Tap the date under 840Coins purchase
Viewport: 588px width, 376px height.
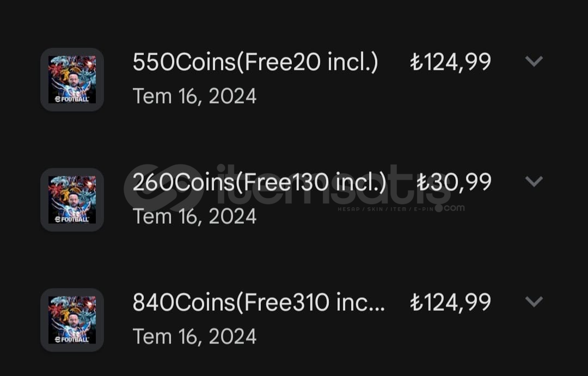[194, 336]
